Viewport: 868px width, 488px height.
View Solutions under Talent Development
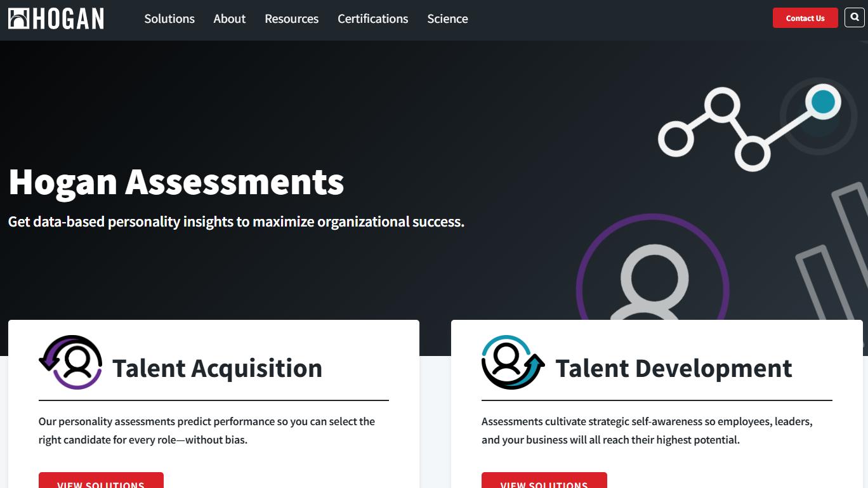click(544, 480)
